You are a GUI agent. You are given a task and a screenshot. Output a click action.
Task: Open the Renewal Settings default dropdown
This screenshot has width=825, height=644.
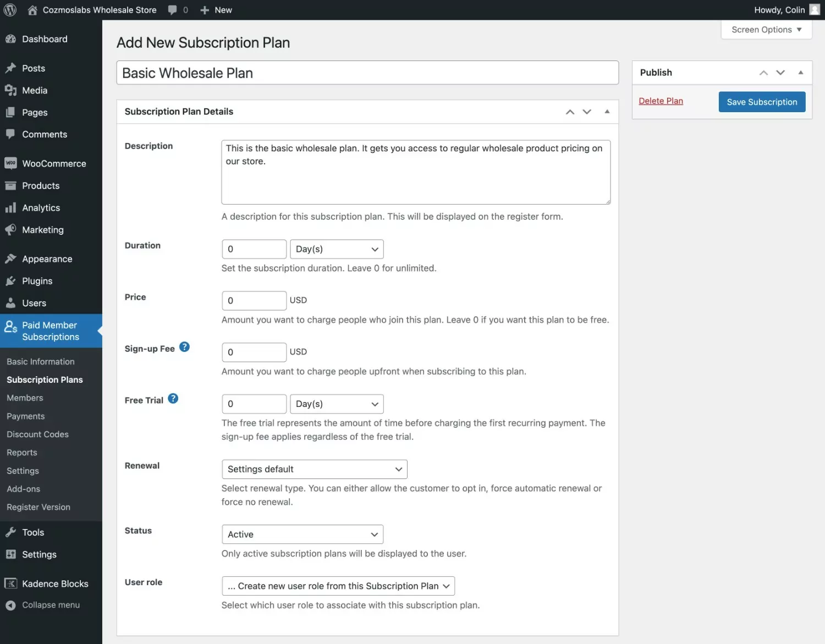[x=314, y=469]
